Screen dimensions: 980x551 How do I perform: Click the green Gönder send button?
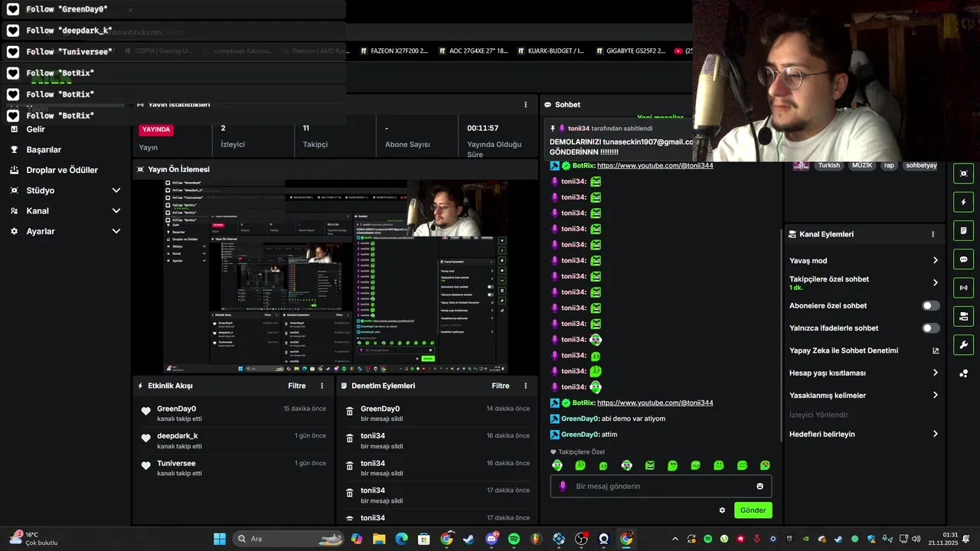click(753, 510)
